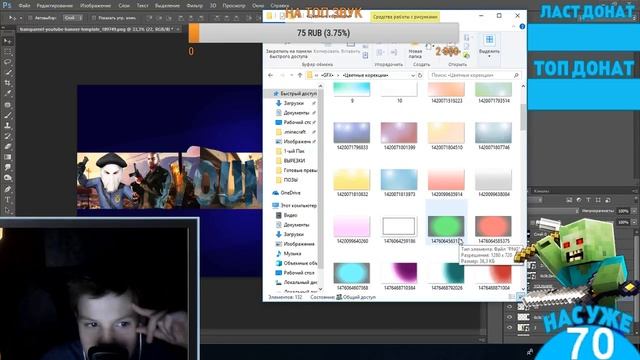Expand the Explorer address bar history dropdown
Viewport: 640px width, 360px height.
pos(413,75)
